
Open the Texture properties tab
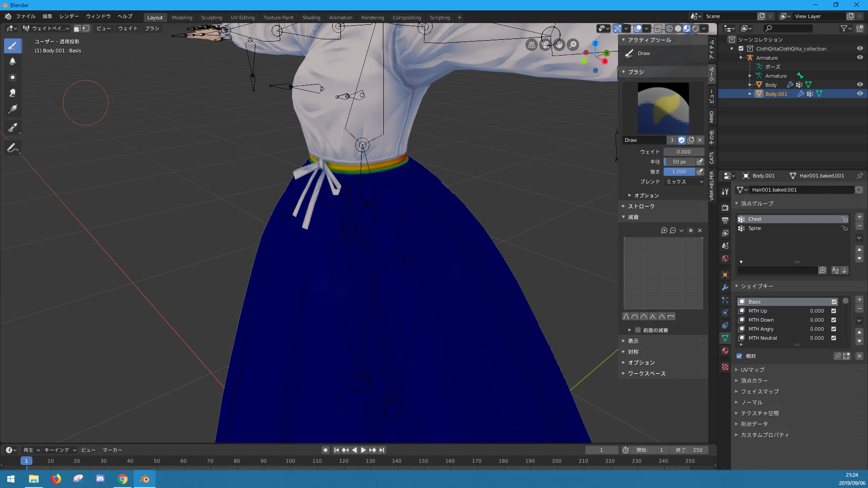[x=725, y=367]
